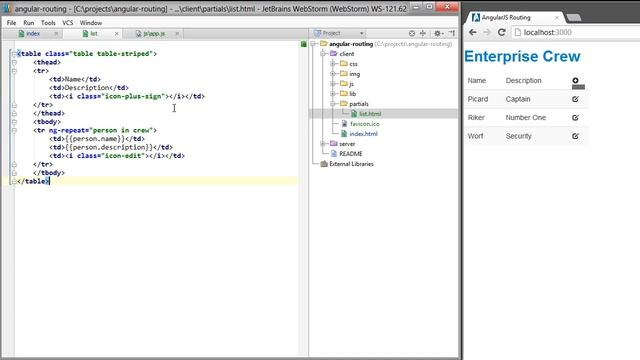Click the Riker name cell
The width and height of the screenshot is (640, 360).
click(476, 118)
